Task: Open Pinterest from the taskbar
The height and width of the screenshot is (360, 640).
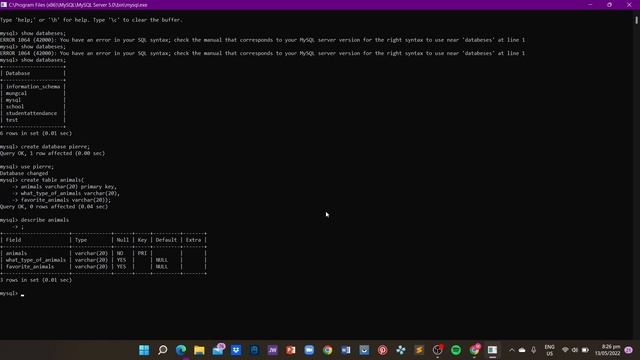Action: [x=382, y=350]
